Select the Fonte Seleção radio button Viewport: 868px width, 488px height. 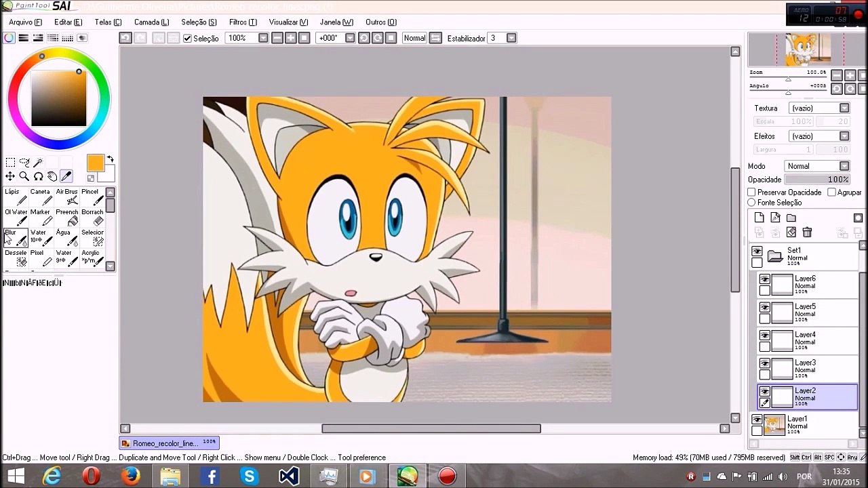pos(751,203)
